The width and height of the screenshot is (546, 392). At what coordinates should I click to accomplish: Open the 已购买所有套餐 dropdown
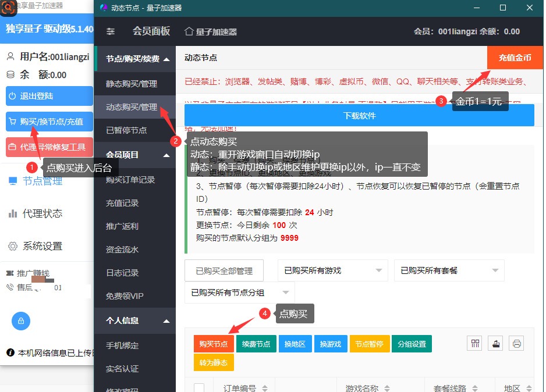[449, 270]
